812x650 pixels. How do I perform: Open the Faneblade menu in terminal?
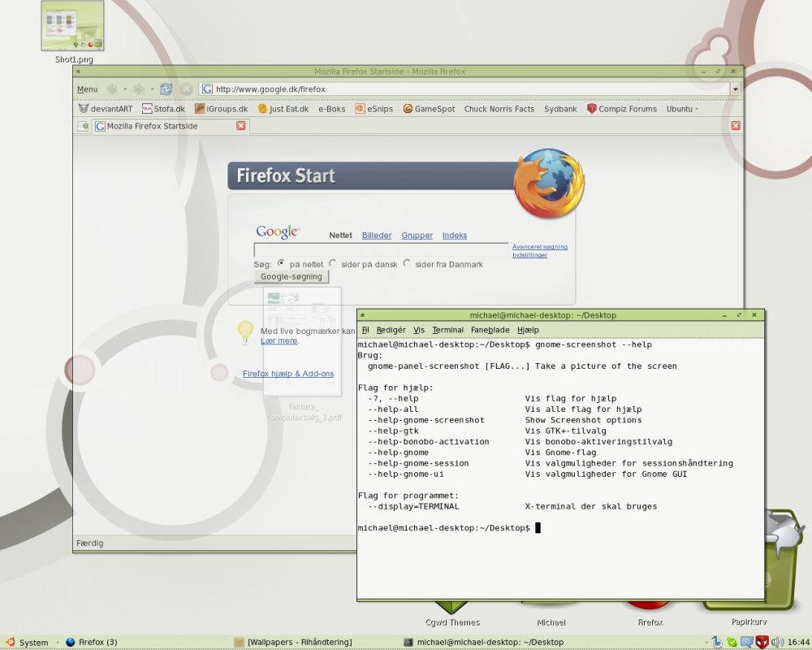[x=490, y=330]
